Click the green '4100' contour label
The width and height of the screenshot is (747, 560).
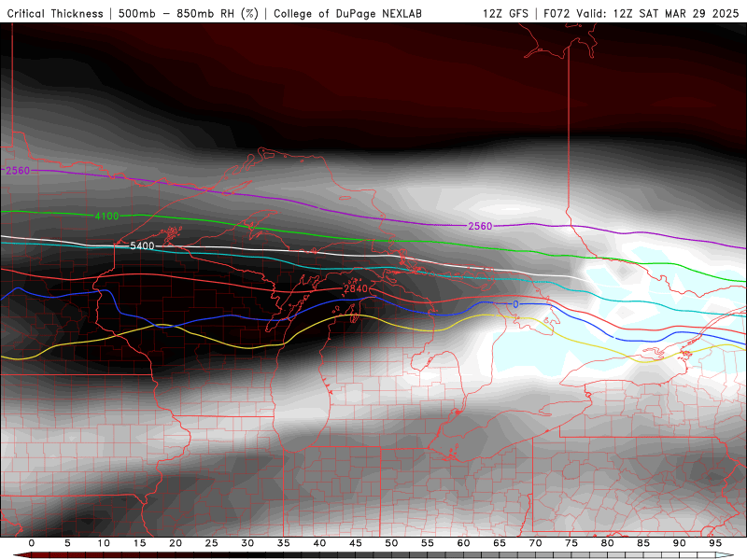(x=106, y=217)
